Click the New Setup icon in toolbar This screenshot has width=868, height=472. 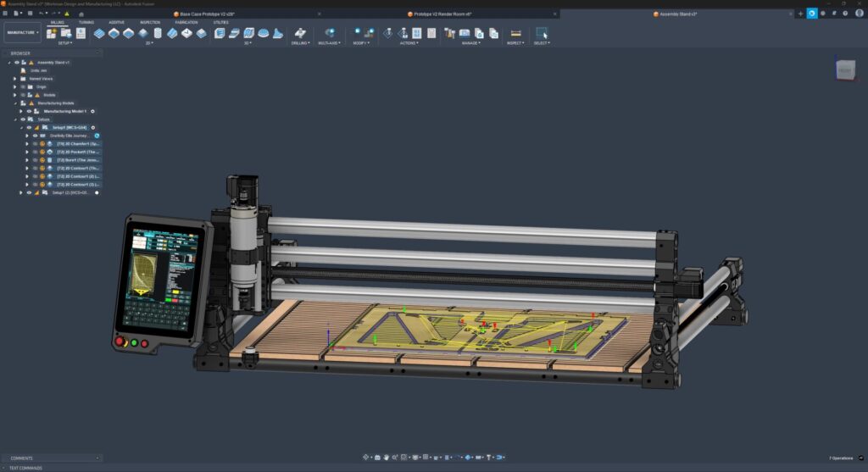coord(52,33)
